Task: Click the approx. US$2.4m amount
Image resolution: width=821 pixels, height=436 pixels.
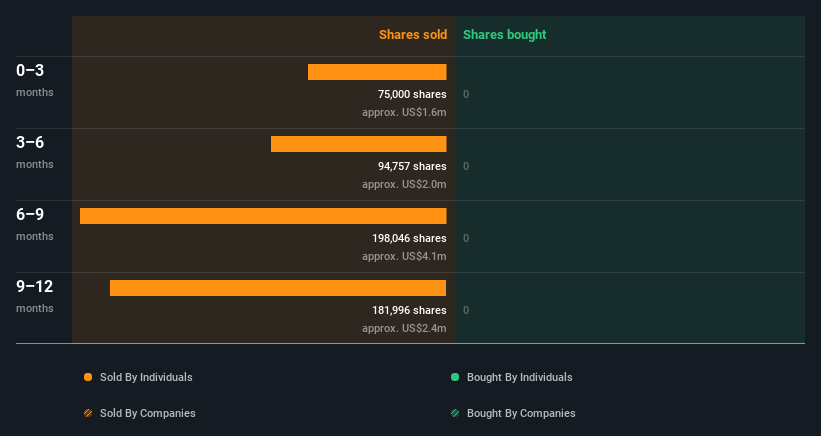Action: click(x=404, y=328)
